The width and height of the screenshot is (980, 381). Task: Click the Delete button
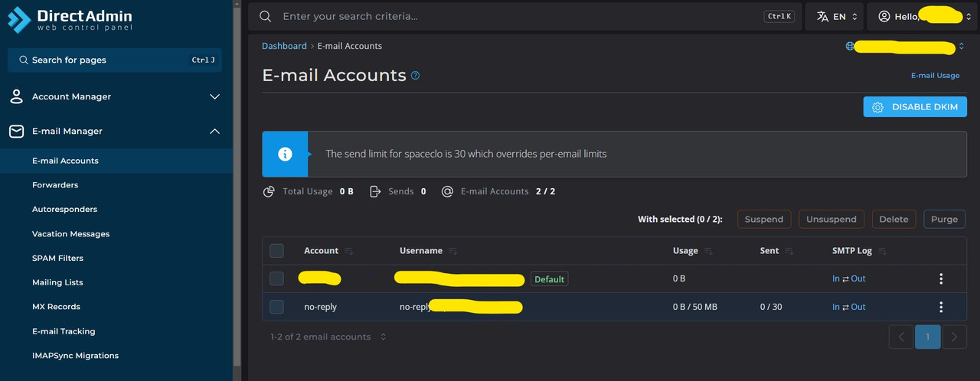point(893,219)
